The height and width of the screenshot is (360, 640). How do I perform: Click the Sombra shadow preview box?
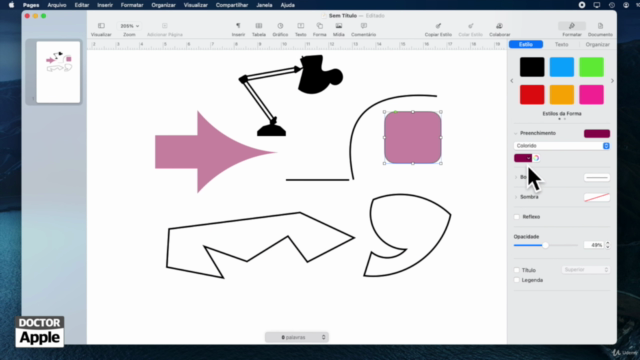[x=597, y=197]
